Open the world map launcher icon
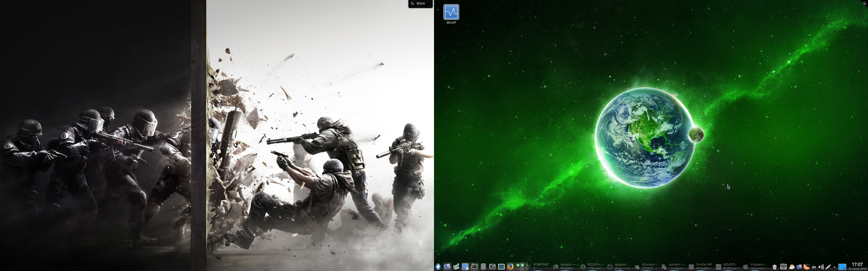 (492, 267)
